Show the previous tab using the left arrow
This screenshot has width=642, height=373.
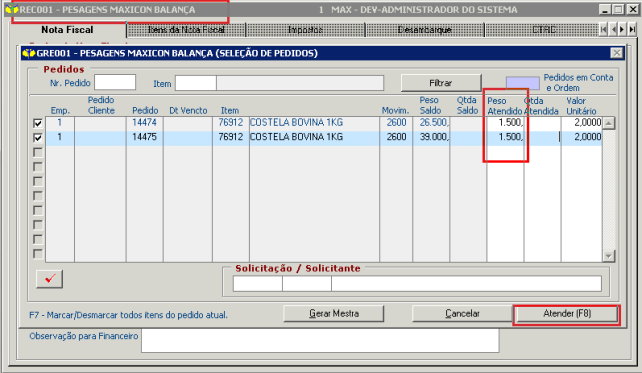pos(613,29)
